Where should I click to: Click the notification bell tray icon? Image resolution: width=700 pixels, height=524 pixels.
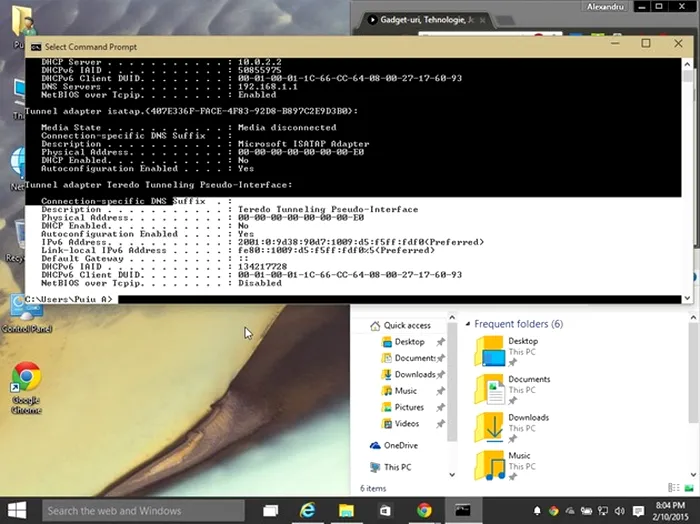coord(537,511)
